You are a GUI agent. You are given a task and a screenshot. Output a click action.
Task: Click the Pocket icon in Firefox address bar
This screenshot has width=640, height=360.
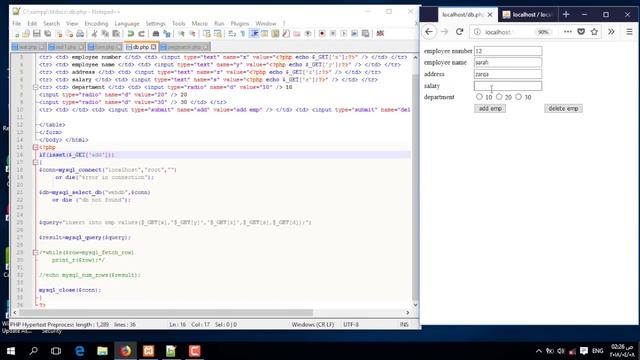click(x=581, y=32)
